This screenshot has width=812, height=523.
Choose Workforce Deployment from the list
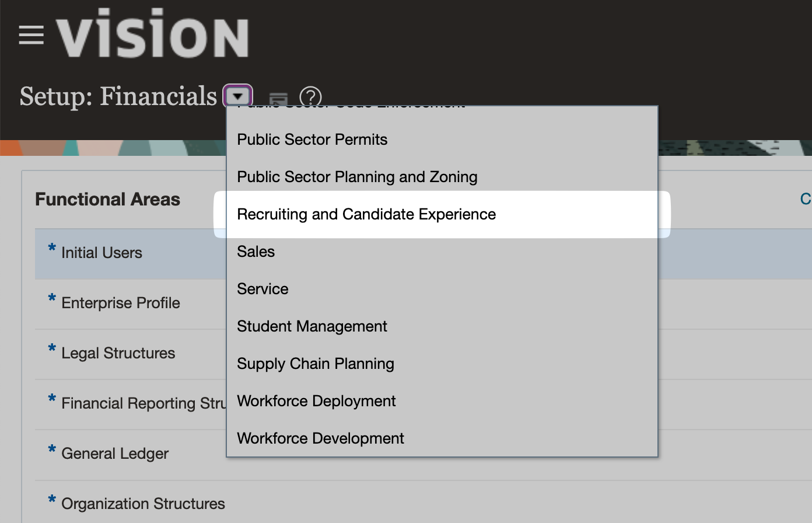[316, 401]
